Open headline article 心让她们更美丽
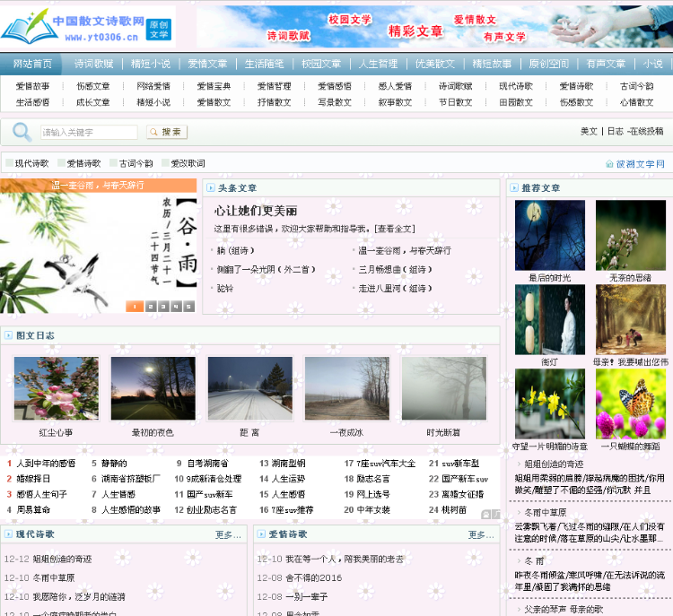 [x=256, y=211]
